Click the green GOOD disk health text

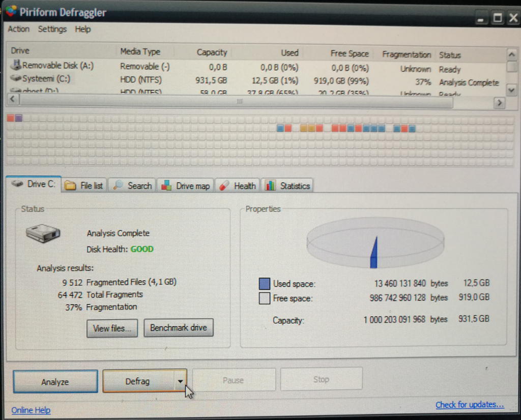point(142,249)
